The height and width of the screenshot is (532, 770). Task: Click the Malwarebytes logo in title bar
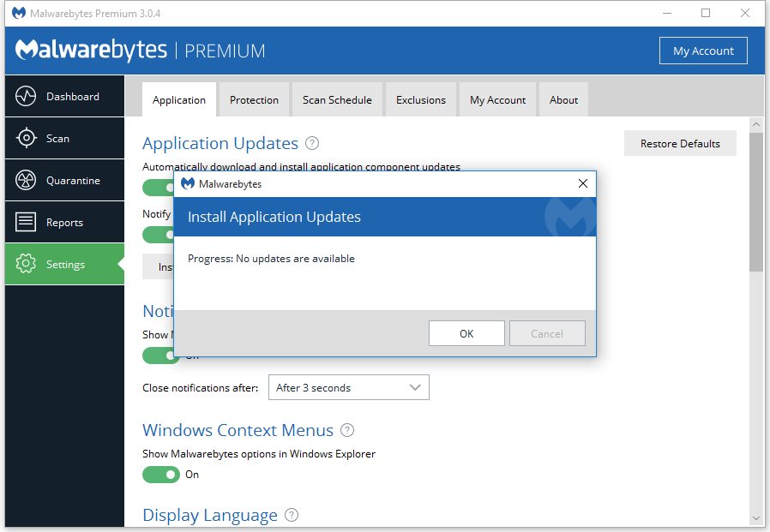(19, 13)
